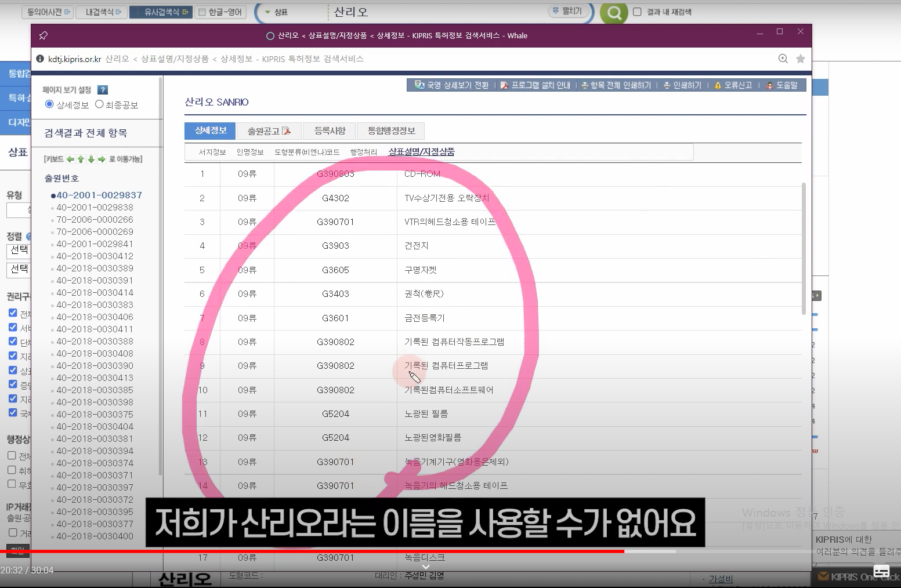Check first checkbox under 행정상태
The height and width of the screenshot is (588, 901).
12,455
